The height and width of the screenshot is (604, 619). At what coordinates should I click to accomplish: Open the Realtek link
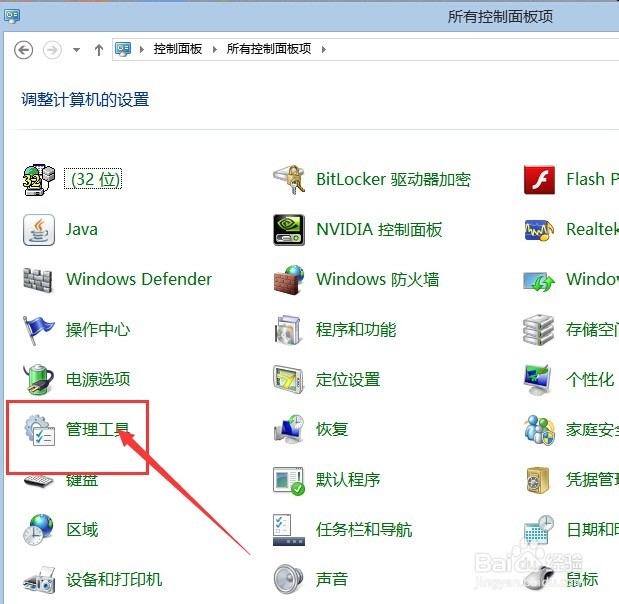(593, 229)
